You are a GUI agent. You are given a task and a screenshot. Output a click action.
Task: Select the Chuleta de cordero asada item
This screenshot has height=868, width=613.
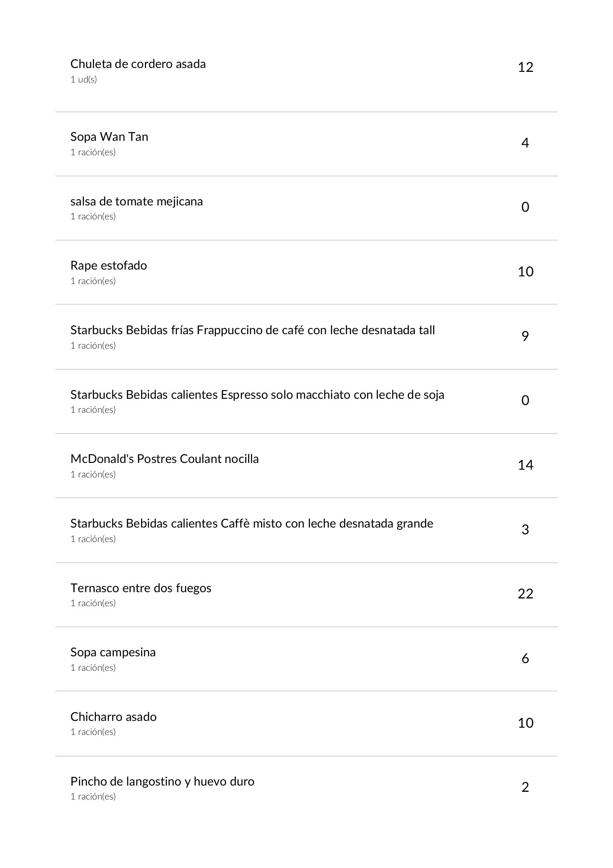coord(138,64)
